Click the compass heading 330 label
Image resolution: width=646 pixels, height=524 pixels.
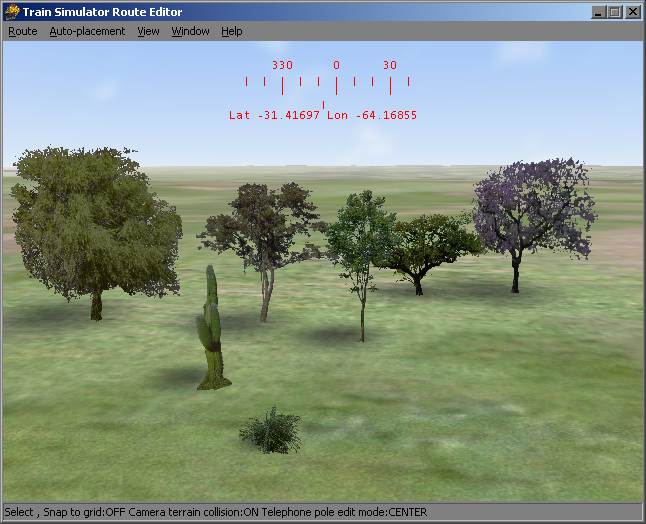coord(283,65)
